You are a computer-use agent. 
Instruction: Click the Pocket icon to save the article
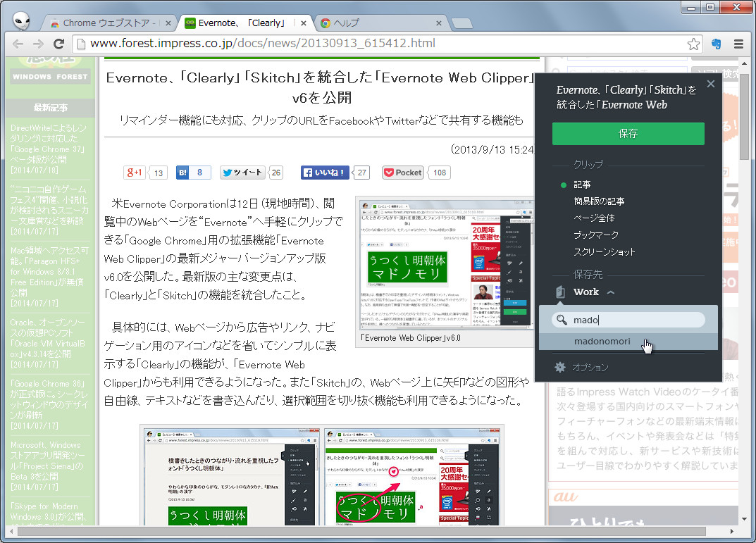click(402, 172)
